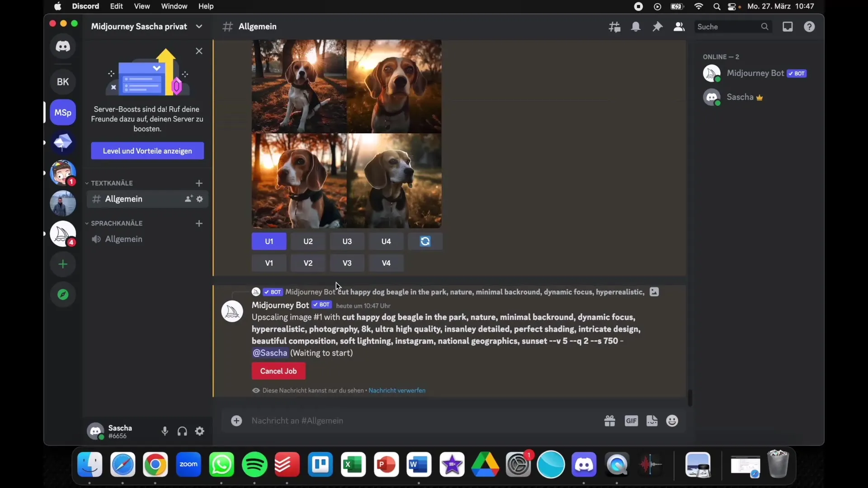Show pinned messages pin icon
The width and height of the screenshot is (868, 488).
click(658, 27)
